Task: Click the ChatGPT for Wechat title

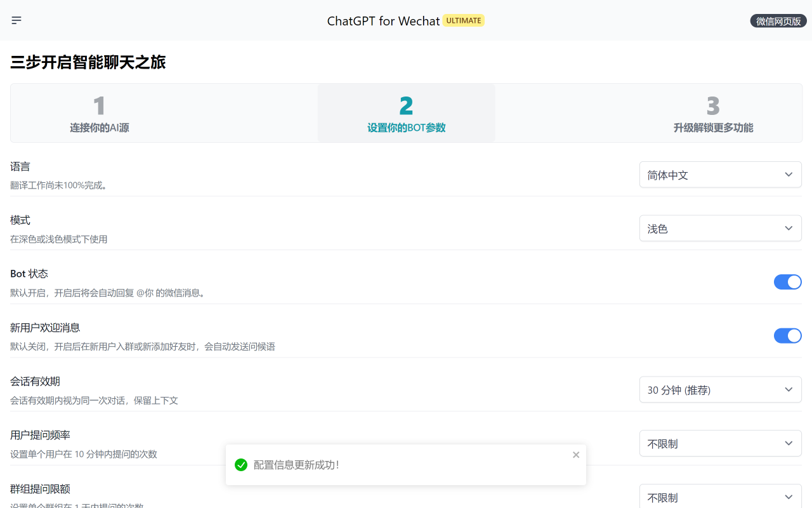Action: (383, 20)
